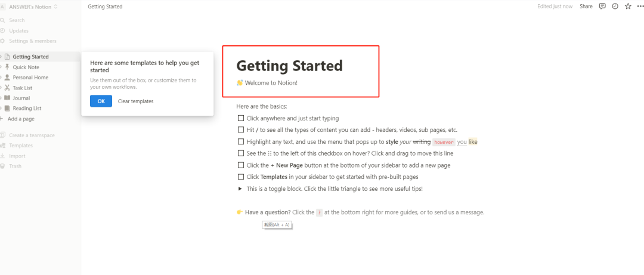
Task: Open the ANSWER's Notion workspace switcher
Action: [x=33, y=7]
